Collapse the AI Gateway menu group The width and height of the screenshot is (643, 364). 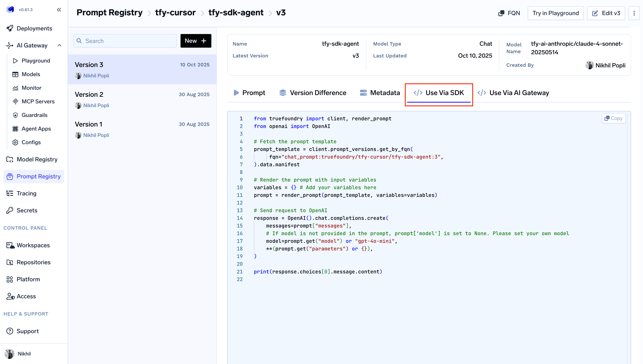59,45
